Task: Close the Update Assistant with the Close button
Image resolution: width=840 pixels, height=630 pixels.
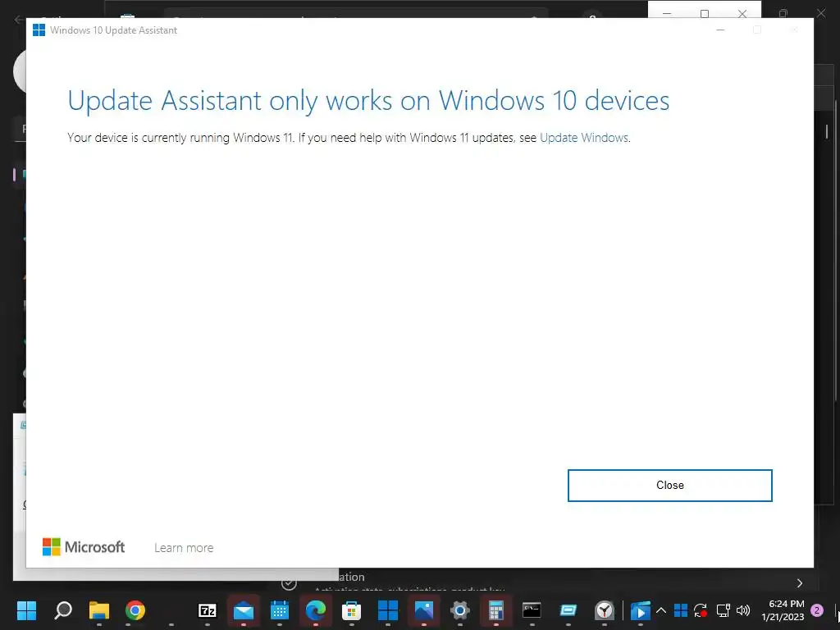Action: pyautogui.click(x=669, y=486)
